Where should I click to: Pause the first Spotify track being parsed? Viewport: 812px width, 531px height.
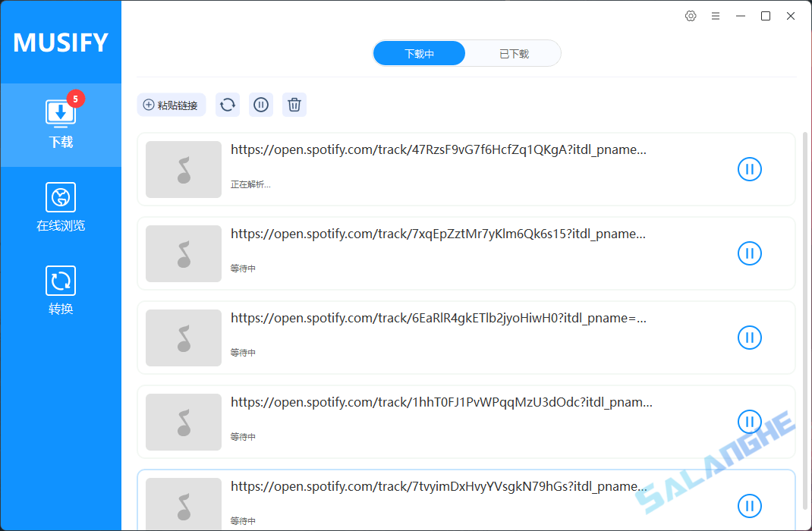[750, 169]
